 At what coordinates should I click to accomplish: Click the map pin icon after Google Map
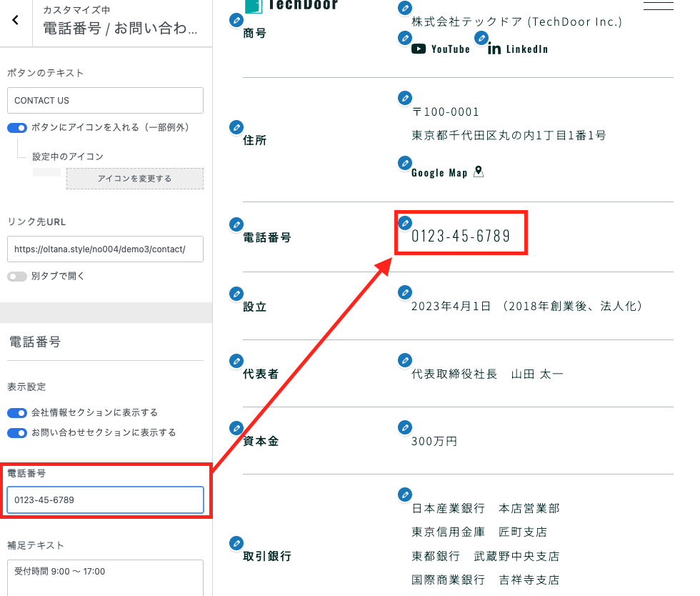(x=479, y=172)
